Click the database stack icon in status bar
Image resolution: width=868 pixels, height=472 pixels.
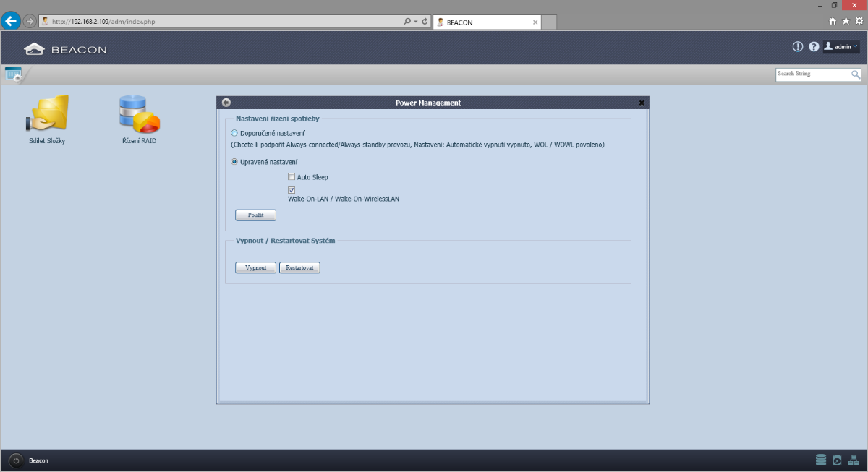coord(820,460)
